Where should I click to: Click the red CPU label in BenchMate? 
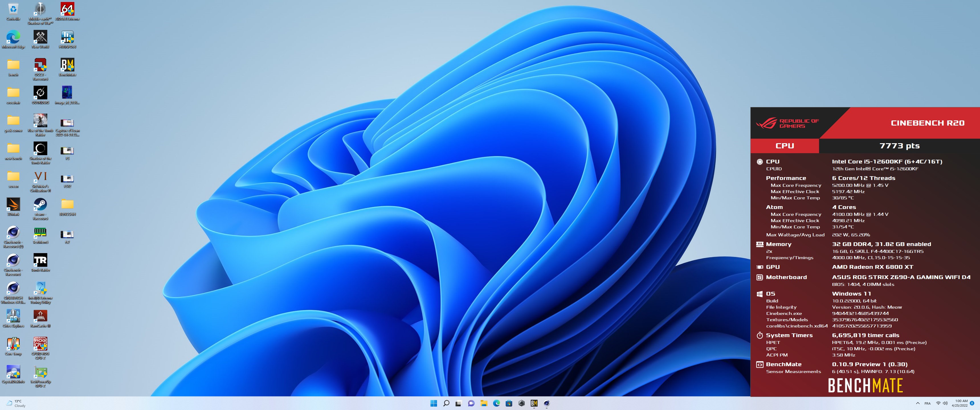point(785,146)
